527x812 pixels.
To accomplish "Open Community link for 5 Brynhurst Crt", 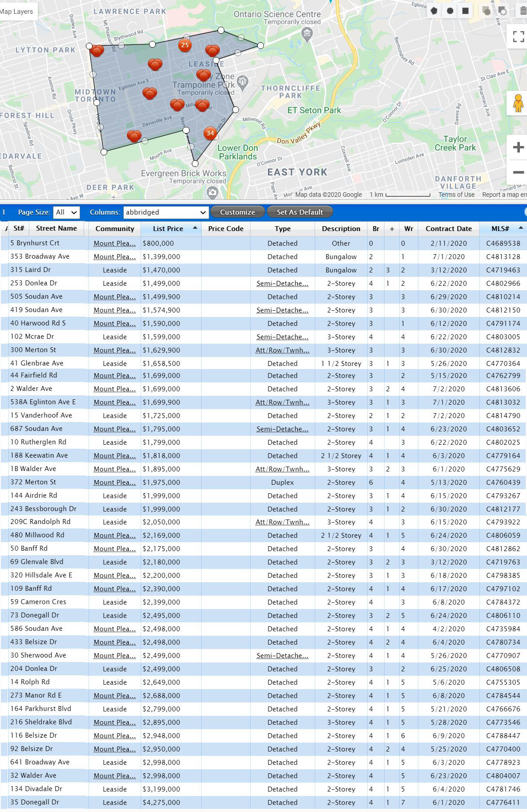I will tap(115, 244).
